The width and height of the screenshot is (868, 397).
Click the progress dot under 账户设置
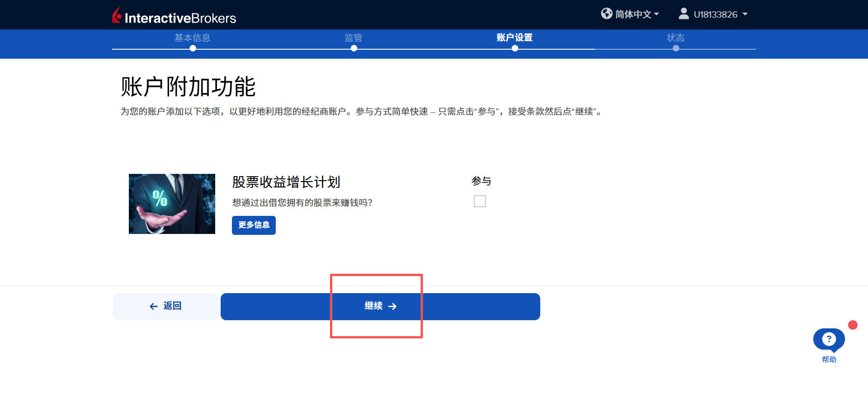click(x=515, y=49)
